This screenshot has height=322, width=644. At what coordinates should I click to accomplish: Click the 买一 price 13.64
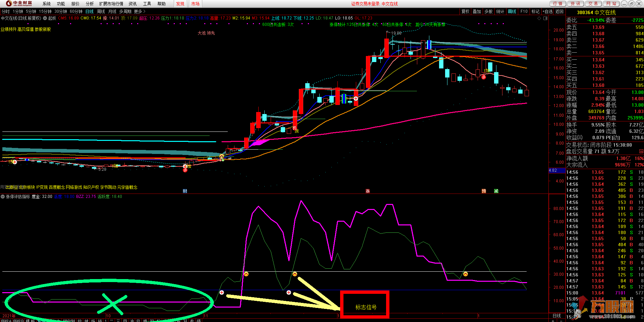click(x=598, y=60)
